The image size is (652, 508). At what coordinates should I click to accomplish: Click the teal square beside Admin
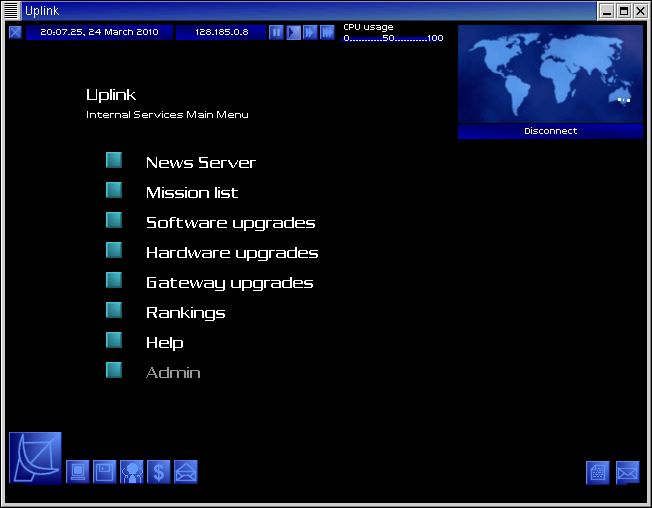114,370
